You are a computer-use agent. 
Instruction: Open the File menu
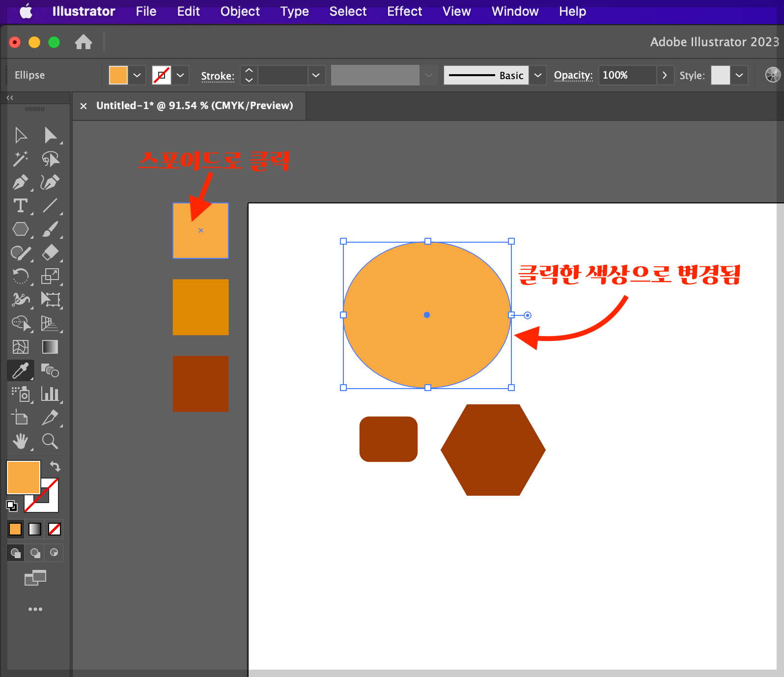[146, 11]
